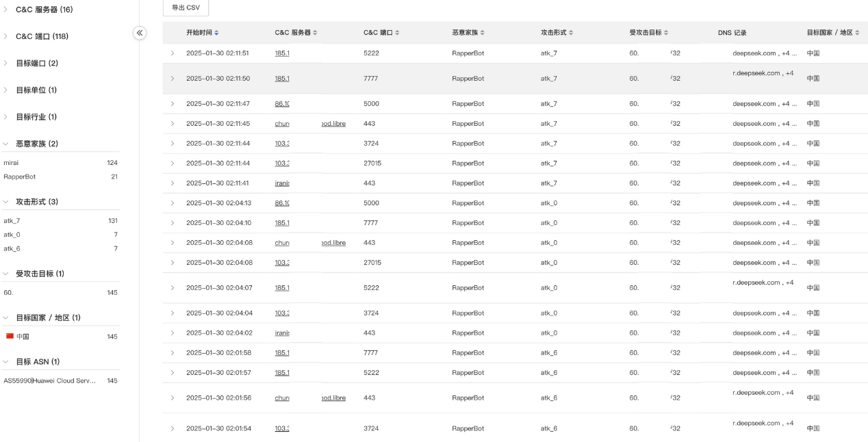Image resolution: width=868 pixels, height=442 pixels.
Task: Sort by 受攻击目标 column sort icon
Action: point(666,33)
